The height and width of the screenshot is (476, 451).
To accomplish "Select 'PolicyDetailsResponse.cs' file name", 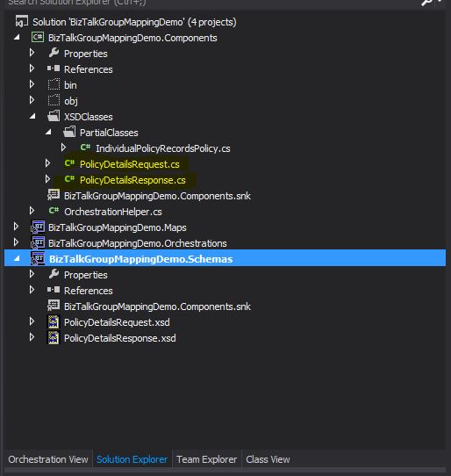I will click(132, 180).
